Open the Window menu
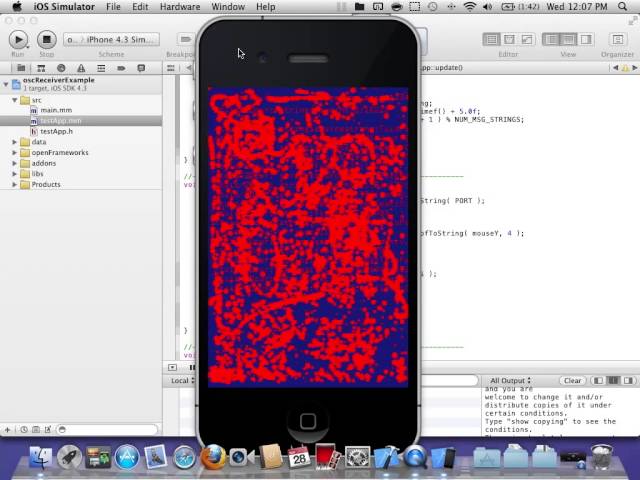Viewport: 640px width, 480px height. coord(228,7)
